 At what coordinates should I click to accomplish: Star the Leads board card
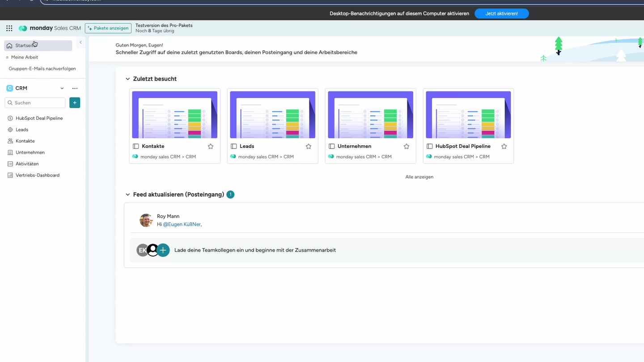[x=308, y=146]
